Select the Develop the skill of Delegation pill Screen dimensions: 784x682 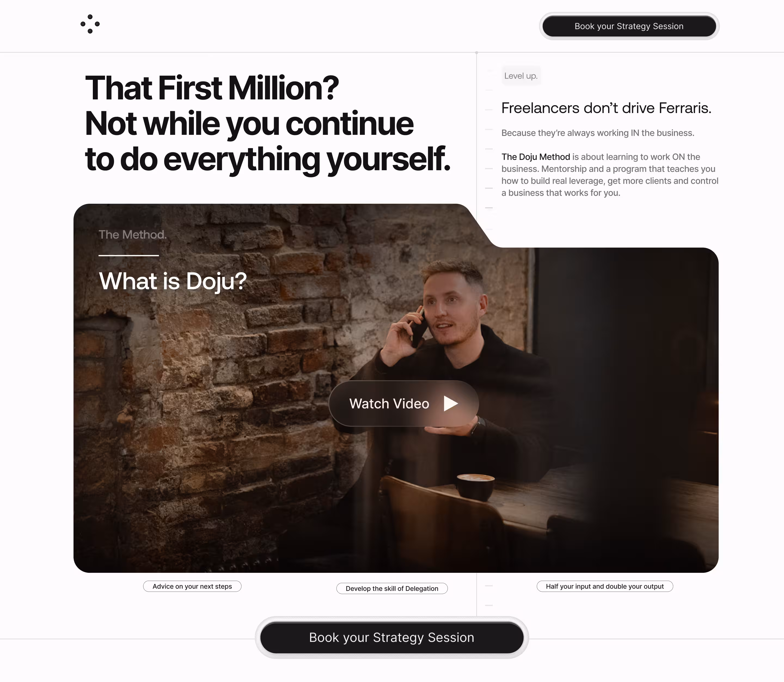tap(392, 588)
